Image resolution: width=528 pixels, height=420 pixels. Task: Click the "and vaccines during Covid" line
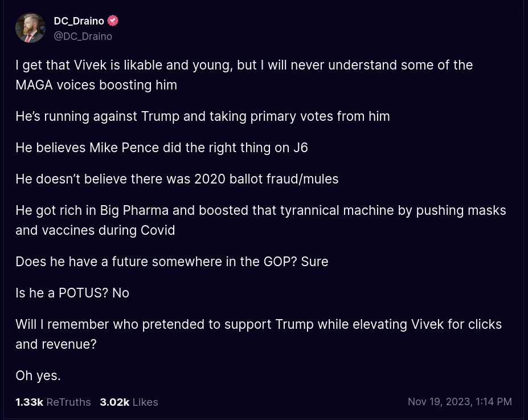coord(95,230)
